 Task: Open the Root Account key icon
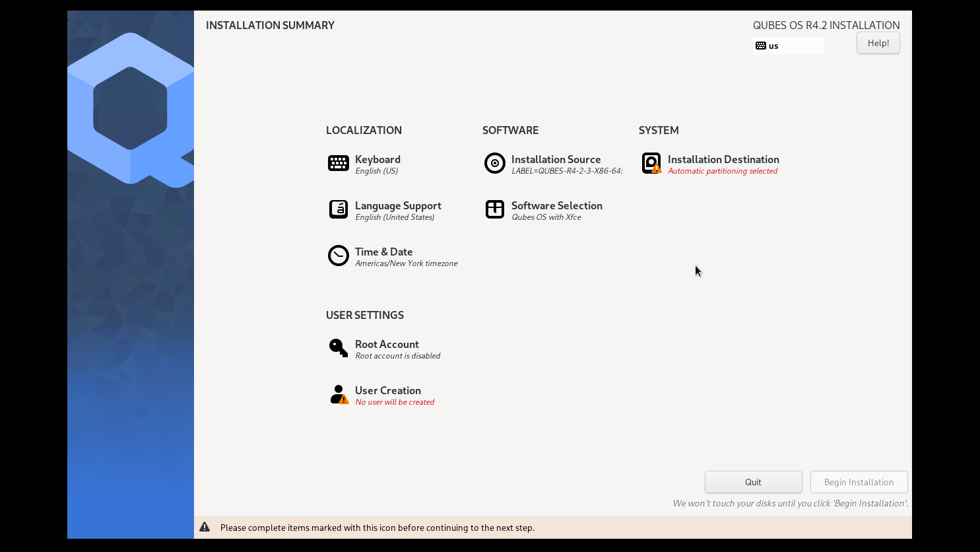(339, 348)
